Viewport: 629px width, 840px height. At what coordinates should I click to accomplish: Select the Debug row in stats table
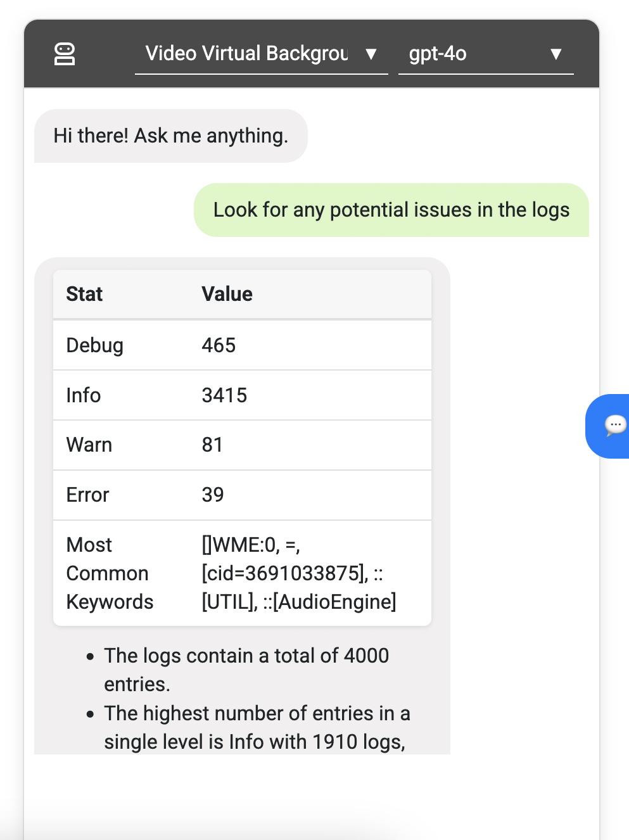[x=242, y=345]
